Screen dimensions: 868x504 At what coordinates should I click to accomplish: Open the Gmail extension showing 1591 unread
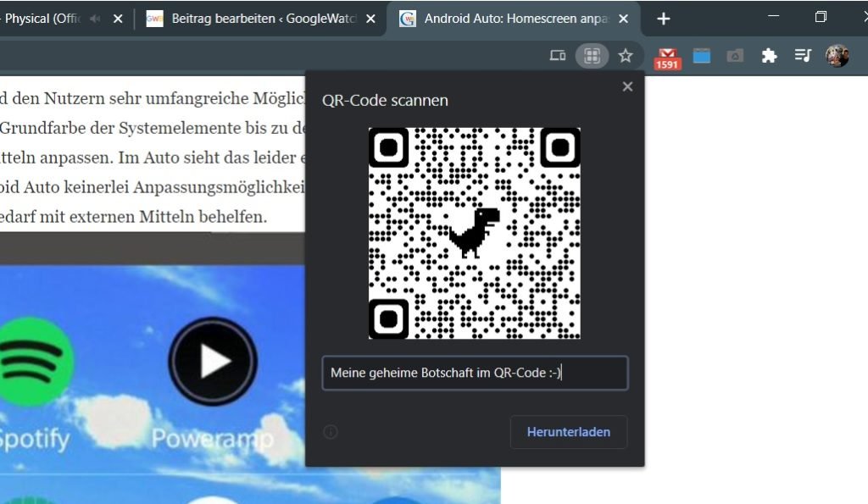[x=667, y=56]
